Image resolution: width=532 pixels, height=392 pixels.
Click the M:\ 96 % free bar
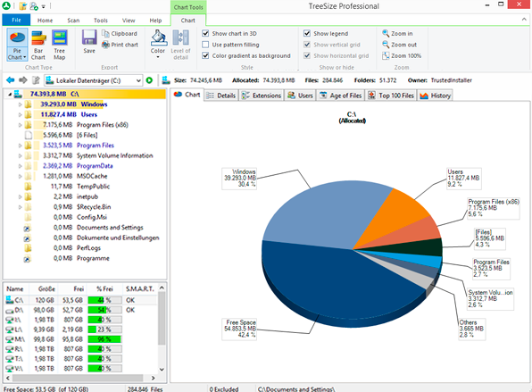point(104,339)
